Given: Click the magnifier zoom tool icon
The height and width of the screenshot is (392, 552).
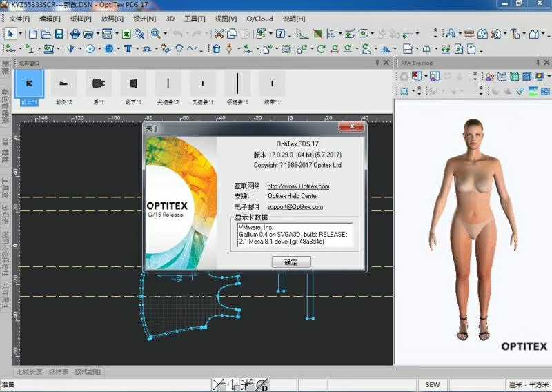Looking at the screenshot, I should click(x=155, y=34).
